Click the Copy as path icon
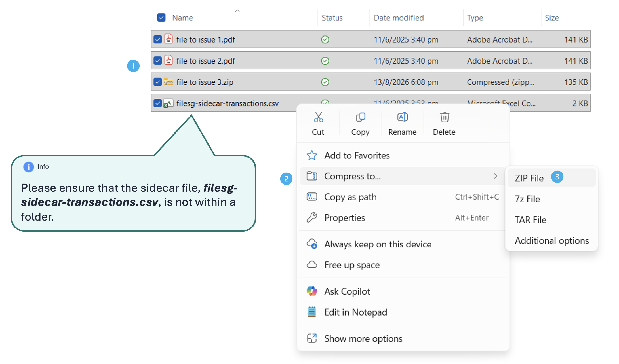619x364 pixels. point(312,197)
